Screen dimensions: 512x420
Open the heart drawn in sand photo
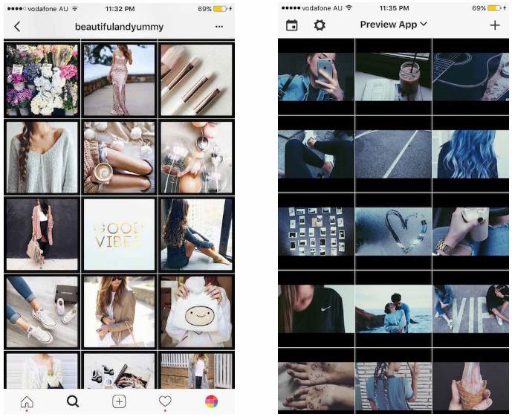[x=393, y=230]
